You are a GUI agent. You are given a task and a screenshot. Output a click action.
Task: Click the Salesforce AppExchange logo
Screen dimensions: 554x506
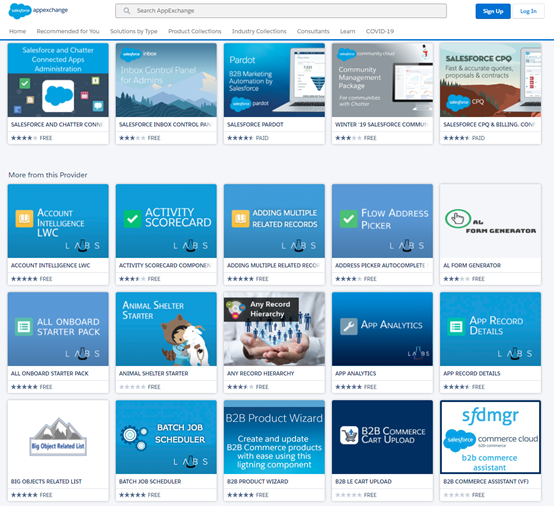tap(38, 11)
